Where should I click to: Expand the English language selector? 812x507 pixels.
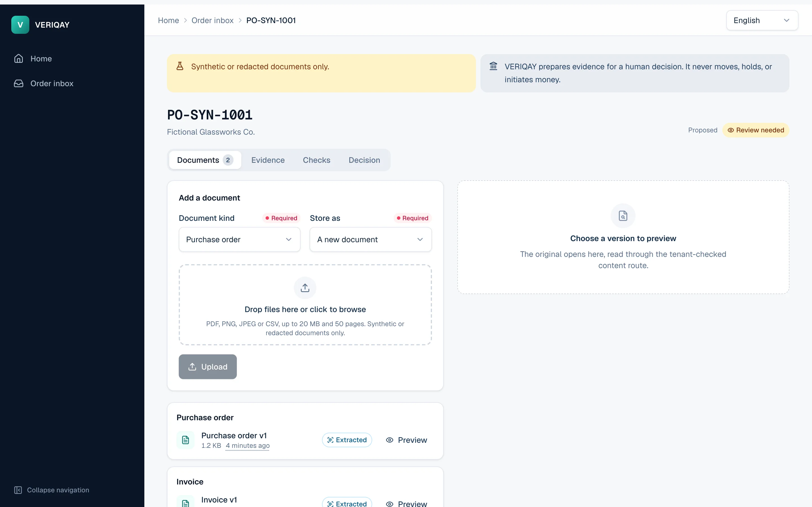(x=762, y=21)
